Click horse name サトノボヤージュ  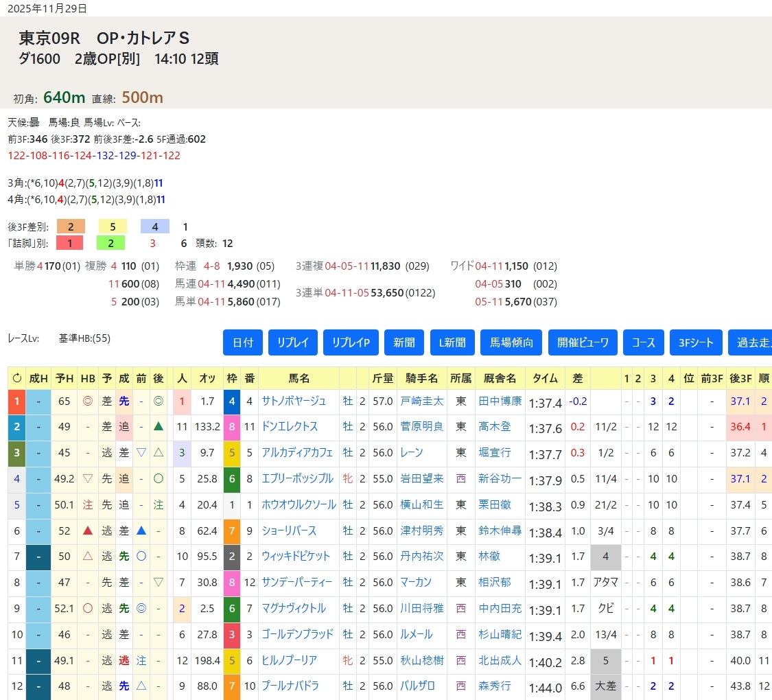point(294,401)
